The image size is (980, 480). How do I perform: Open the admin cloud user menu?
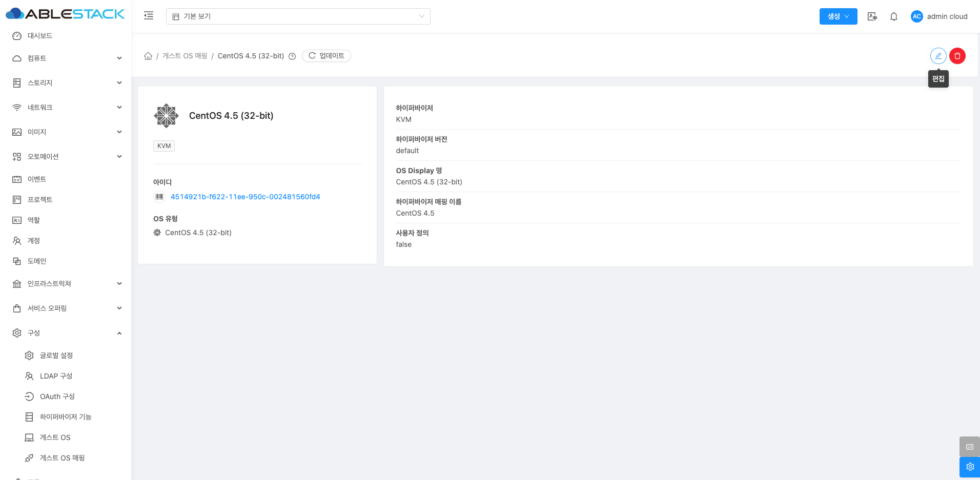tap(939, 16)
